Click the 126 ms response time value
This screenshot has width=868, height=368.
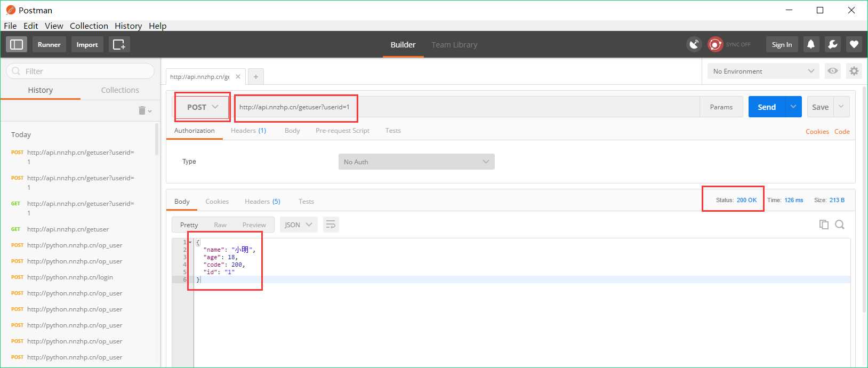793,200
